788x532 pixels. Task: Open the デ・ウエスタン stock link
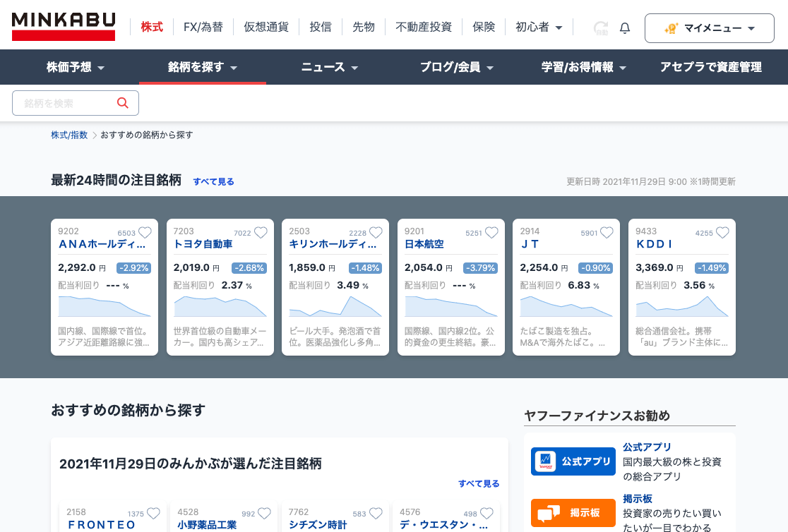click(443, 524)
